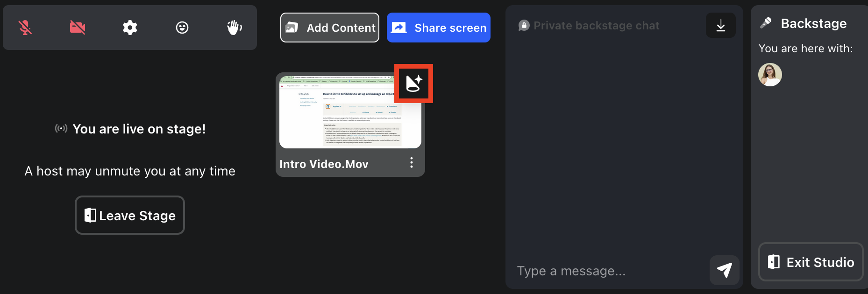
Task: Click 'Intro Video.Mov' file name
Action: click(x=324, y=164)
